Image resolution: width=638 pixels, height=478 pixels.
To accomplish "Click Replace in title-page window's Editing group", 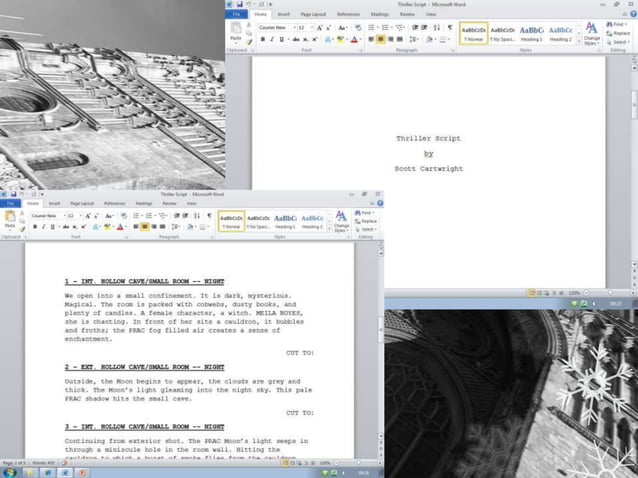I will pyautogui.click(x=618, y=33).
